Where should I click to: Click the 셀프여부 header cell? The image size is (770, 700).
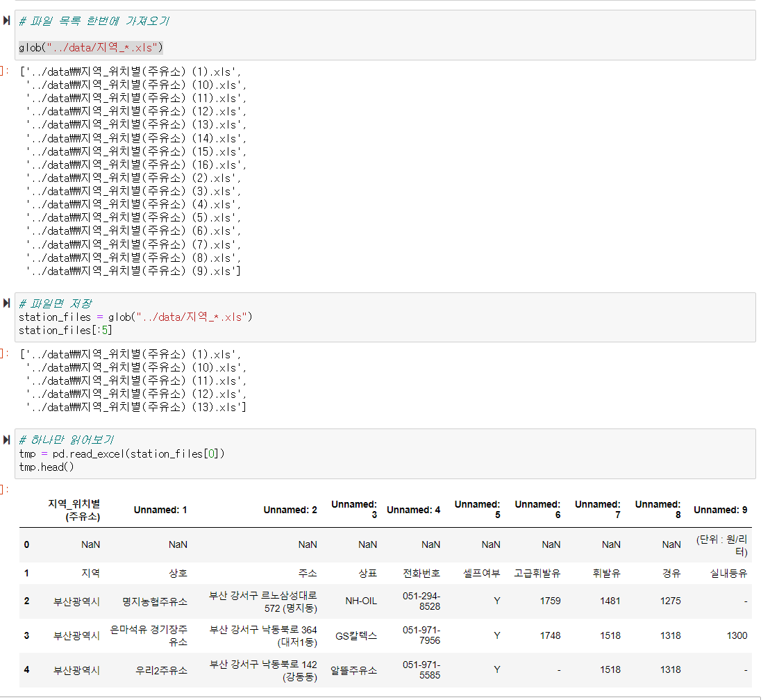pyautogui.click(x=482, y=573)
